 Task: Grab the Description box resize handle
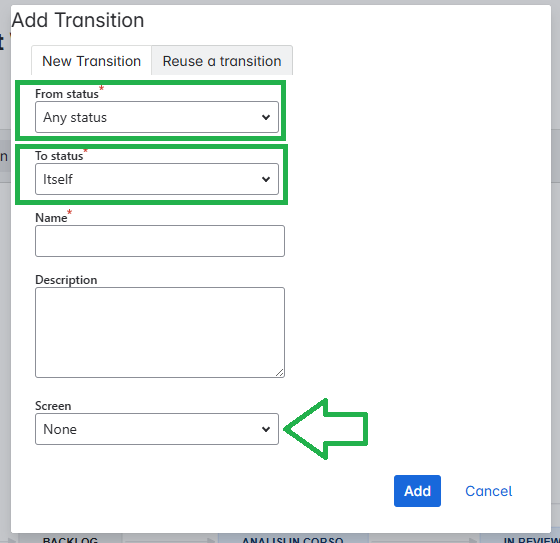tap(280, 373)
